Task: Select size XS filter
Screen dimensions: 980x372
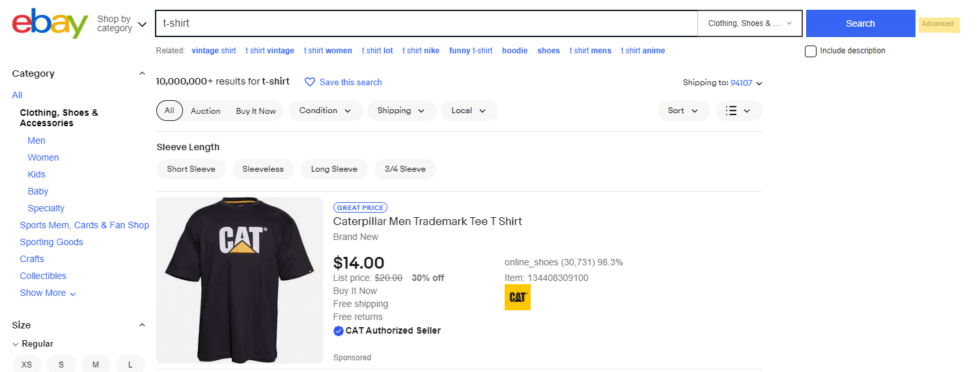Action: [x=27, y=364]
